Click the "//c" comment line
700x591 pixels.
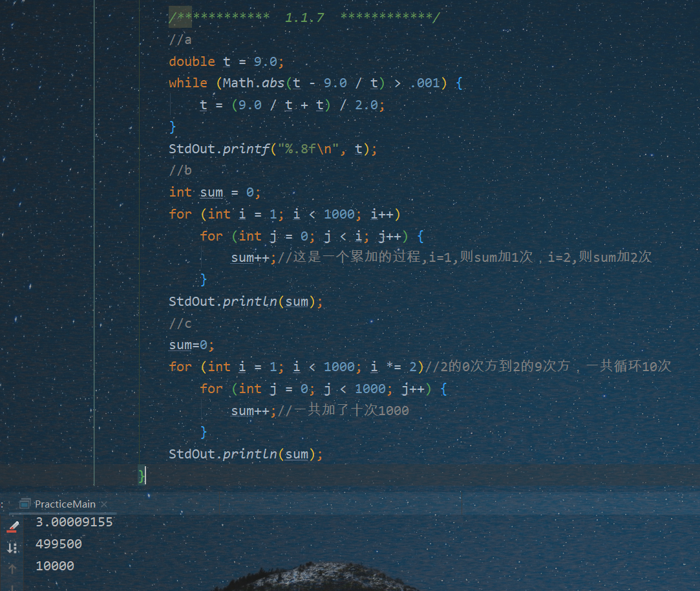pos(180,323)
